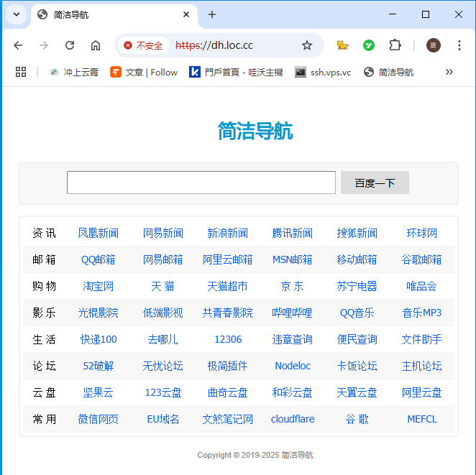Open the 阿里云邮箱 link
The image size is (476, 475).
coord(228,259)
